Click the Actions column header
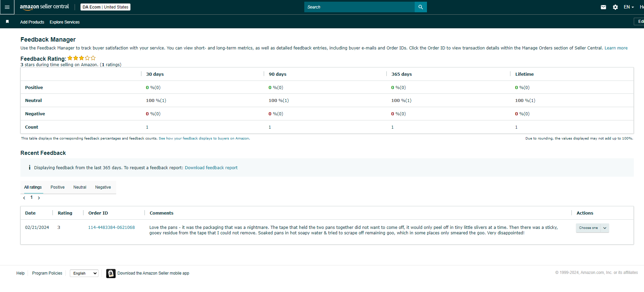This screenshot has height=292, width=644. [585, 213]
